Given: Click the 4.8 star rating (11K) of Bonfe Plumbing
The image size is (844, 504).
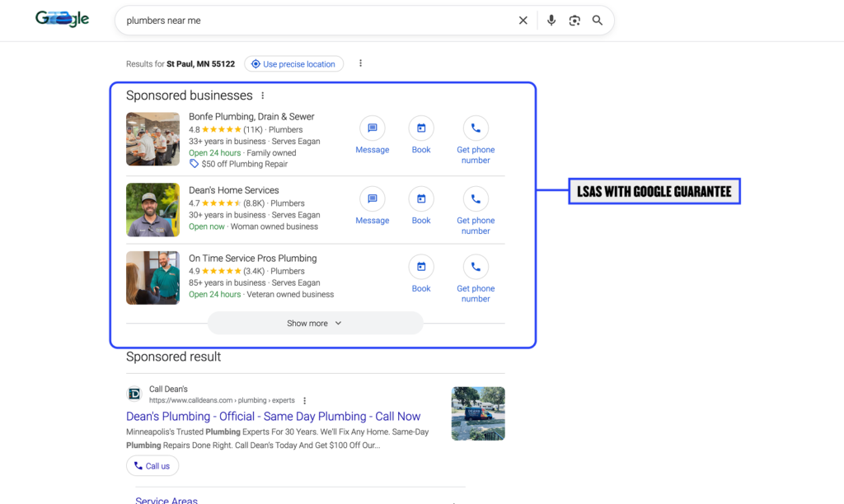Looking at the screenshot, I should pos(226,129).
